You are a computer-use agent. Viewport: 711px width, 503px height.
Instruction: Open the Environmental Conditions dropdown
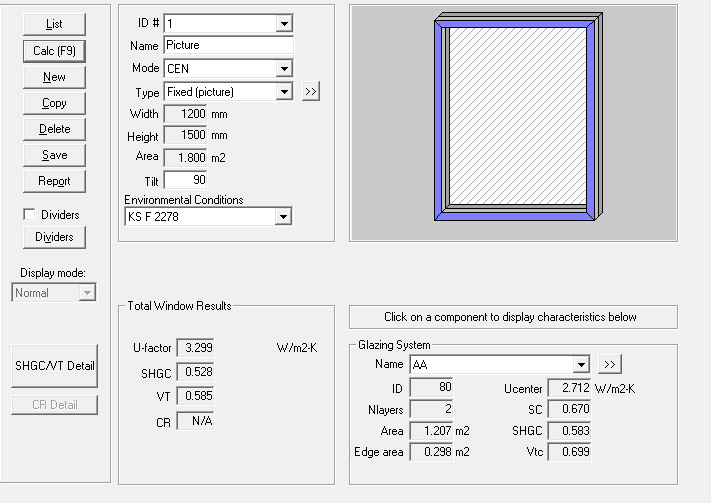(x=283, y=217)
